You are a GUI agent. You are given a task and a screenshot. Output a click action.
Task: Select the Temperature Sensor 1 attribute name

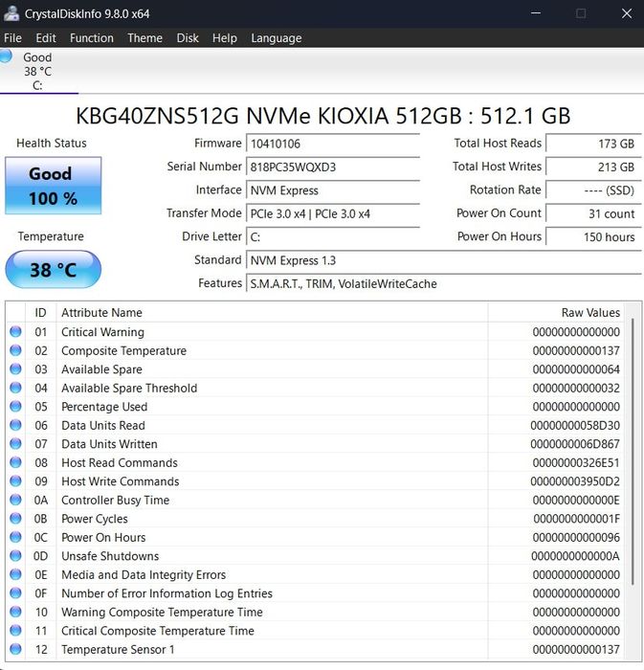(118, 650)
